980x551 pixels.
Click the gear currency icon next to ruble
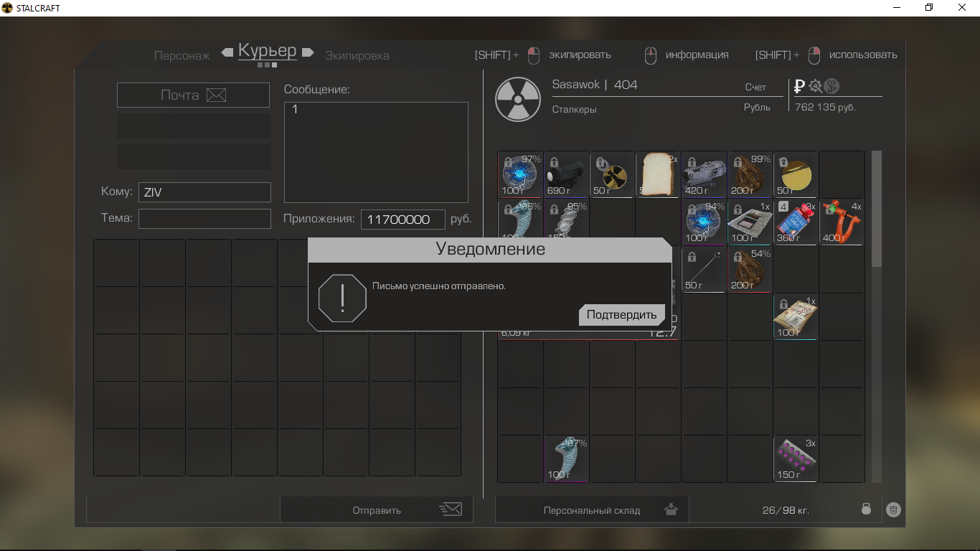[x=815, y=87]
